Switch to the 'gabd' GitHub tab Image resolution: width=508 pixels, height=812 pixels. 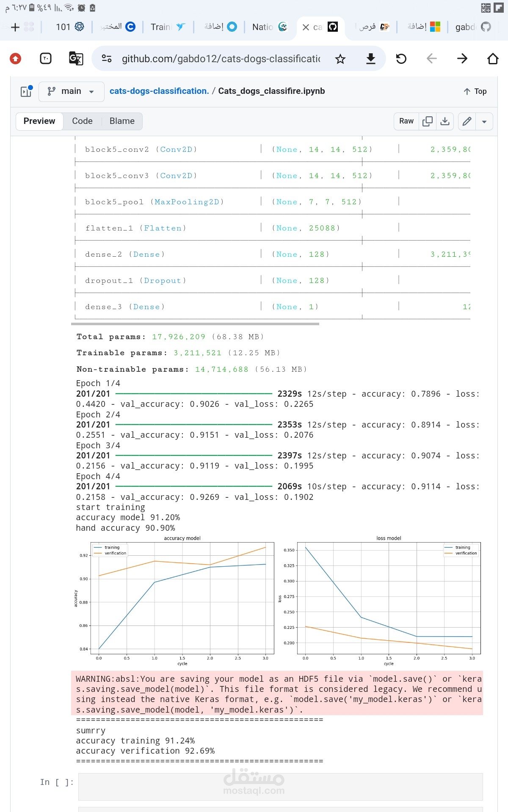point(473,27)
